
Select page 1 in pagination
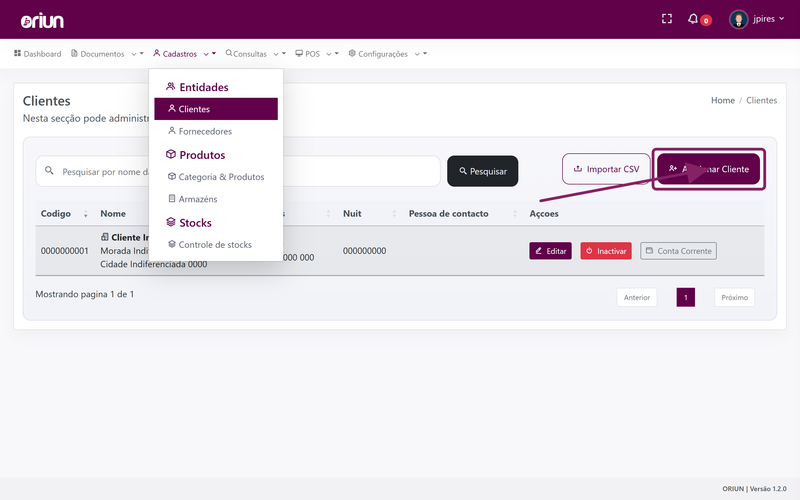686,297
